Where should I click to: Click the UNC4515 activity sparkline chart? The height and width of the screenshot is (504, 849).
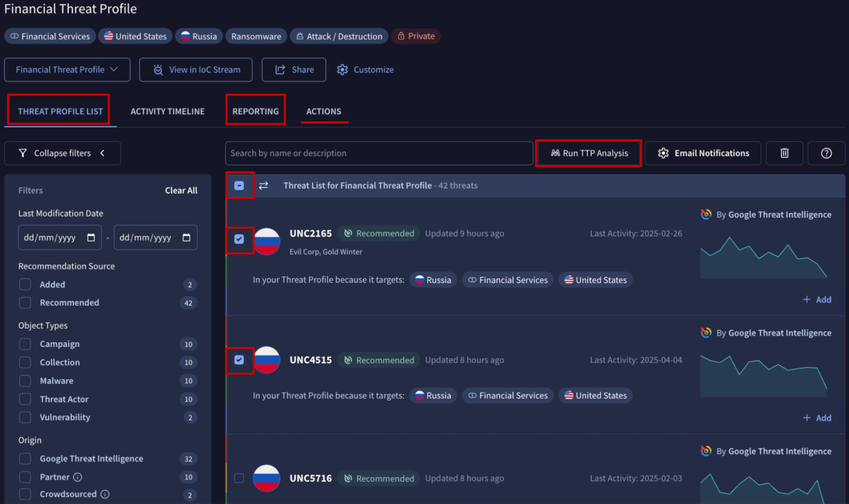point(763,376)
